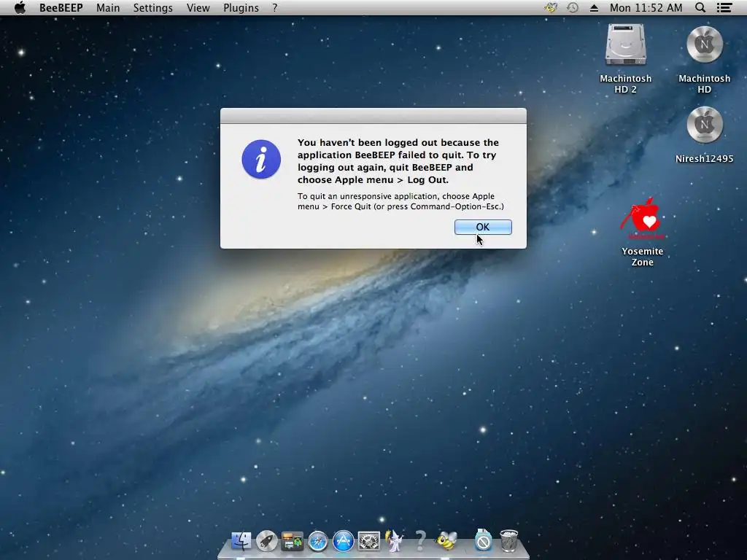
Task: Open Launchpad rocket in the Dock
Action: pyautogui.click(x=267, y=542)
